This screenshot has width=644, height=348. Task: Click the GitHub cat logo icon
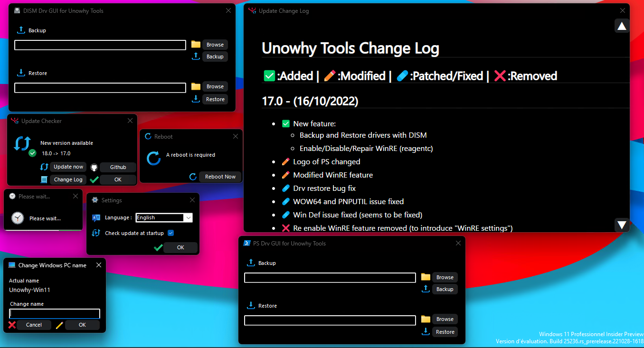[94, 167]
